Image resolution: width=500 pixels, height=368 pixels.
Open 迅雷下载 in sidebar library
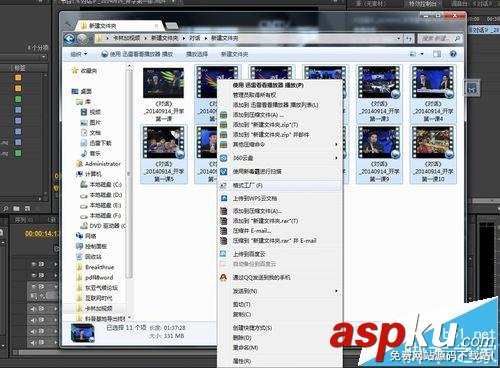click(x=96, y=143)
